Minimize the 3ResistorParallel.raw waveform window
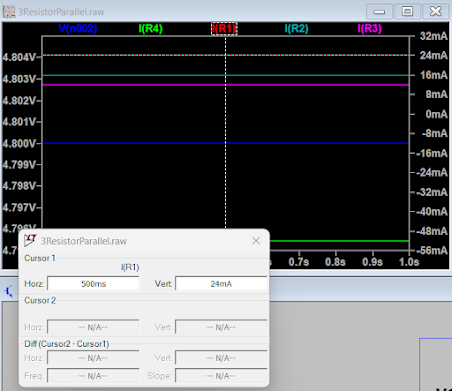Viewport: 452px width, 391px height. (379, 12)
